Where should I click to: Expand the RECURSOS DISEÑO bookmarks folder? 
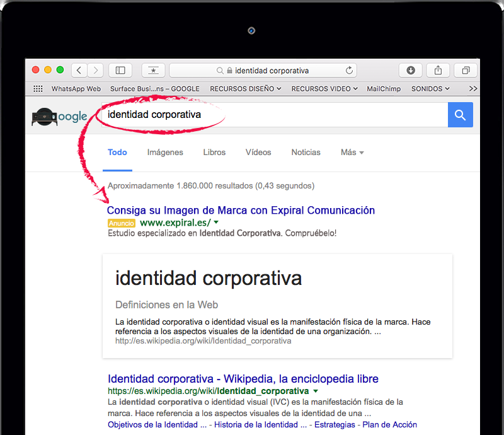click(x=246, y=88)
